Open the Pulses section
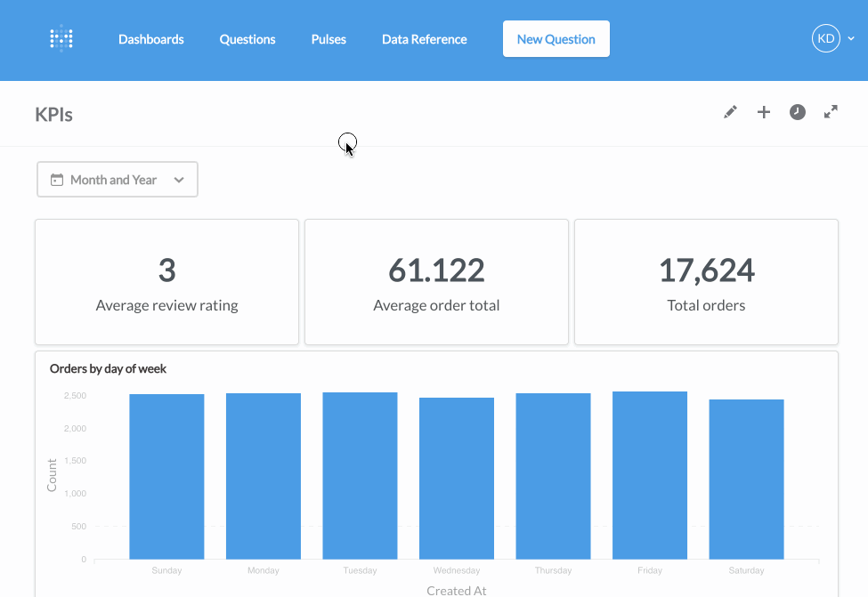Image resolution: width=868 pixels, height=597 pixels. [328, 39]
